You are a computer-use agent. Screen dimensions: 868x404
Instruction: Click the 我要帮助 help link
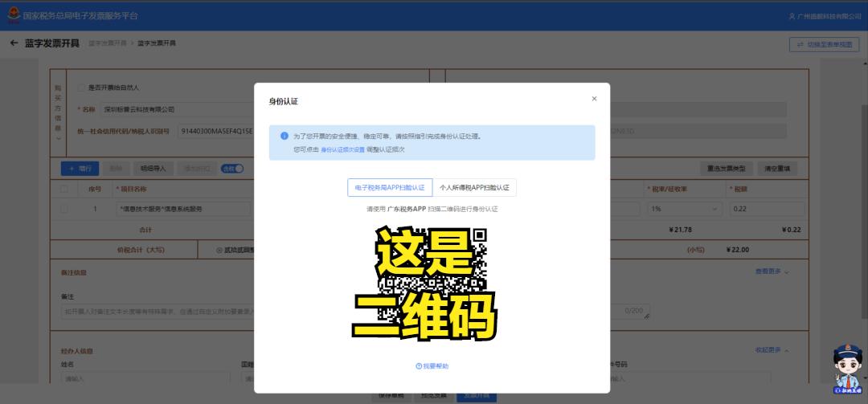click(432, 366)
